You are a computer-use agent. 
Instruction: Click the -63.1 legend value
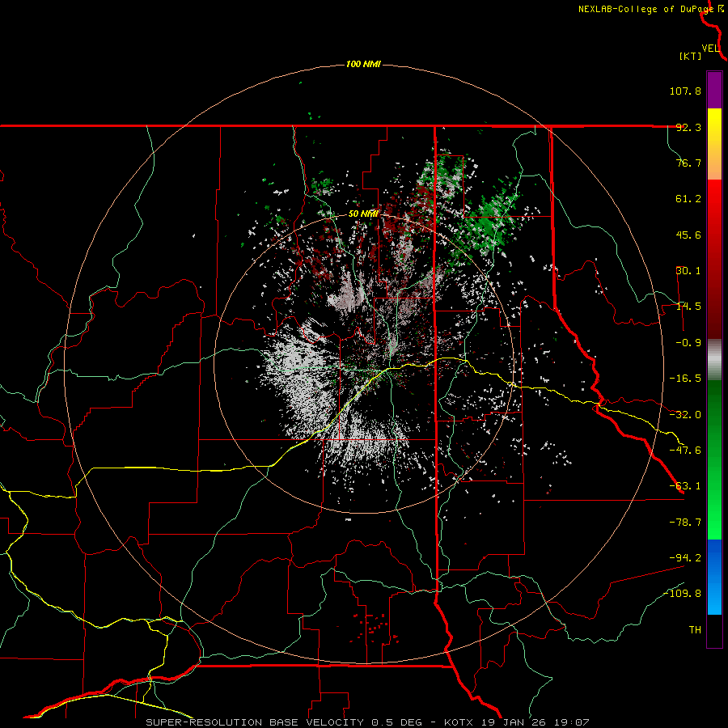pos(685,486)
